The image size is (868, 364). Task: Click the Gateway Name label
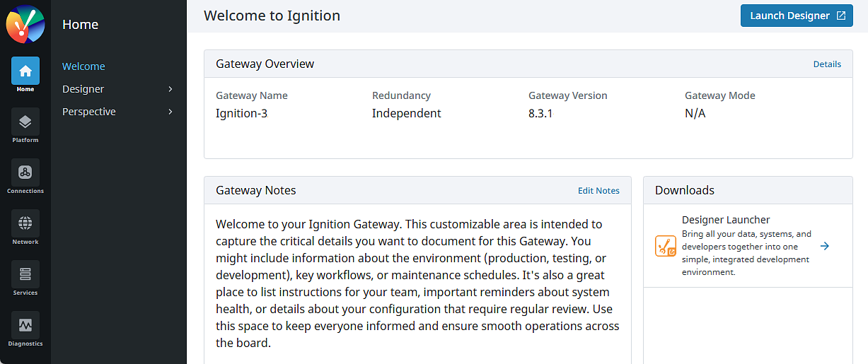pyautogui.click(x=251, y=95)
